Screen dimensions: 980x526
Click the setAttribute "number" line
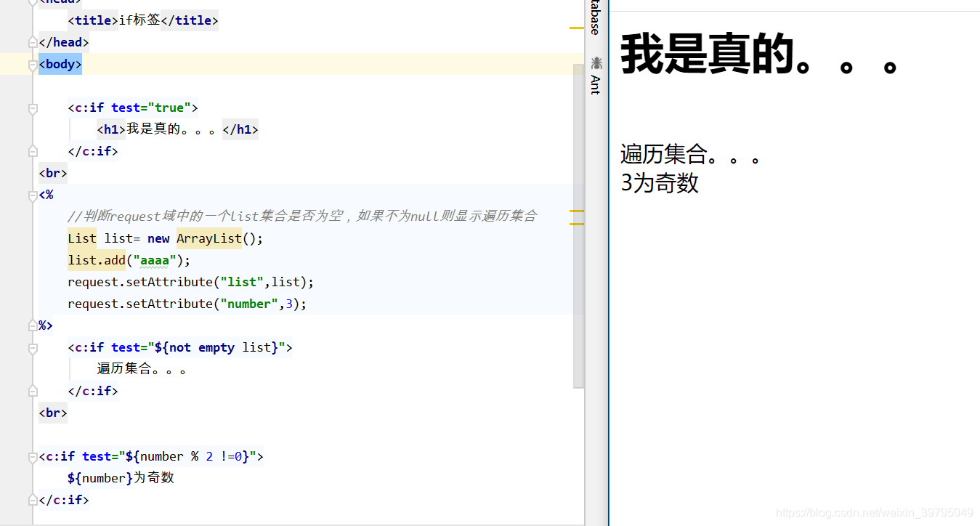click(x=187, y=304)
